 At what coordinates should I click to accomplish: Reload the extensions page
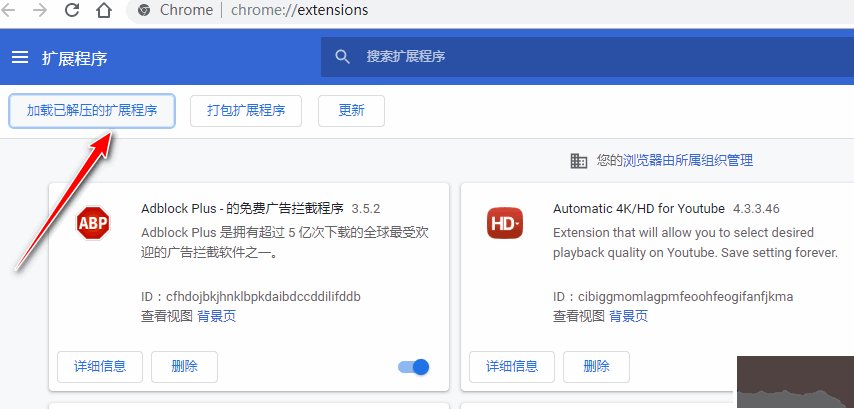(72, 10)
